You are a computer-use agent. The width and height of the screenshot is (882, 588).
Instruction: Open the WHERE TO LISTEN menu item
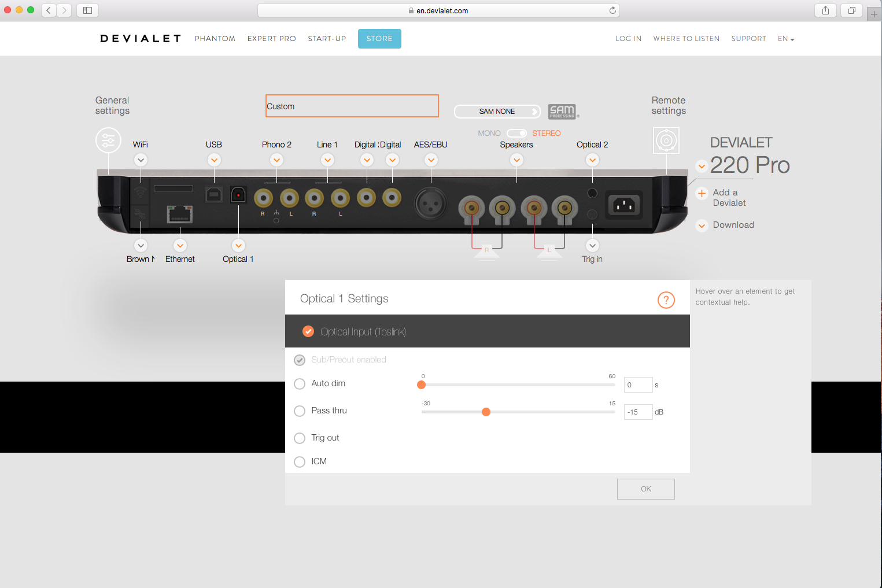pos(687,39)
